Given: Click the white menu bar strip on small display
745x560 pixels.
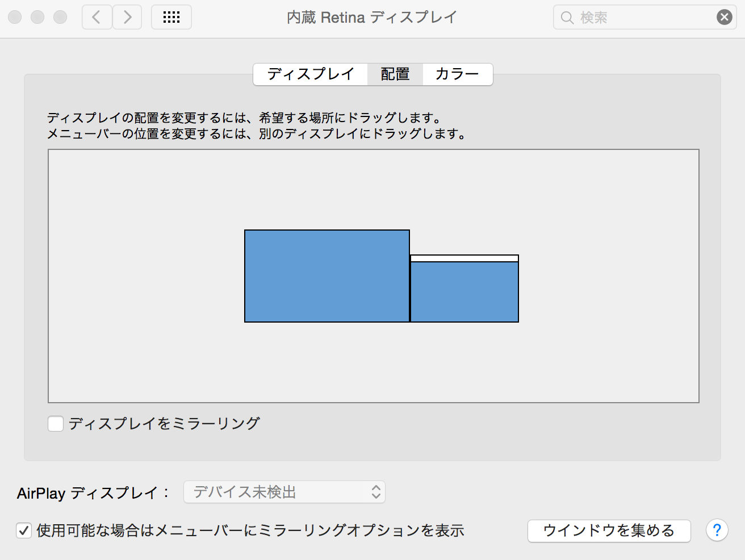Looking at the screenshot, I should 464,258.
